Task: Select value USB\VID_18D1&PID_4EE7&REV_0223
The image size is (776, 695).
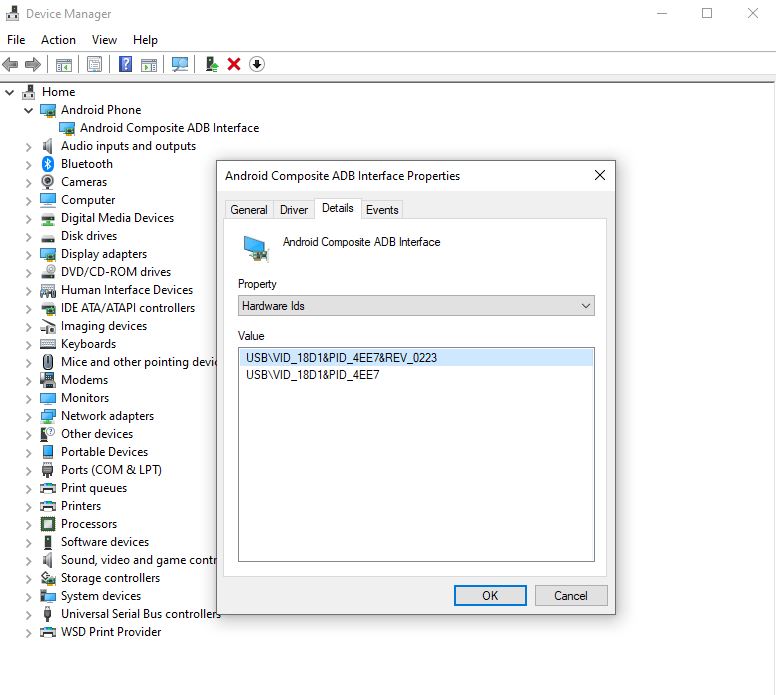Action: (416, 357)
